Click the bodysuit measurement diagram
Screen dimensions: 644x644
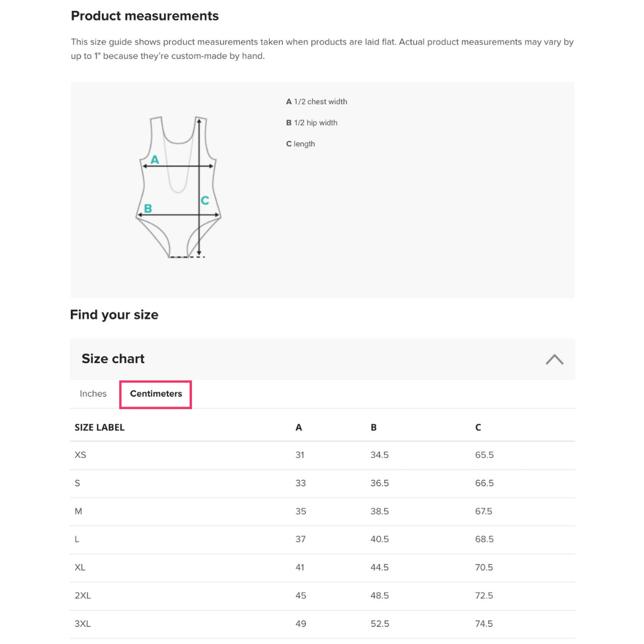point(178,187)
